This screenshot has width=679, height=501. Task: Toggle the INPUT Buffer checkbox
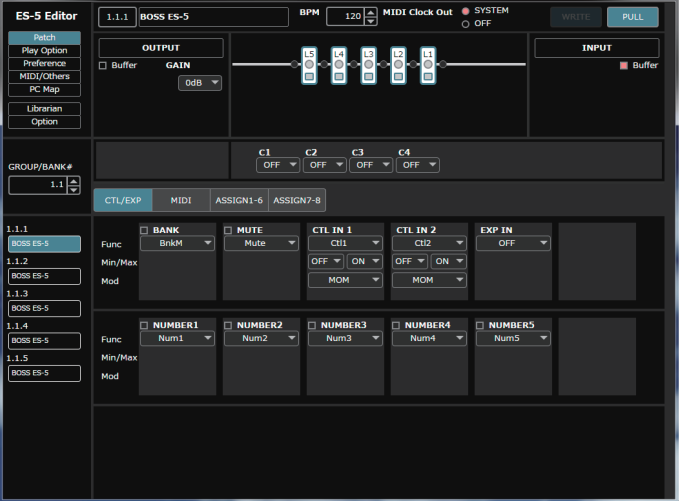tap(623, 65)
